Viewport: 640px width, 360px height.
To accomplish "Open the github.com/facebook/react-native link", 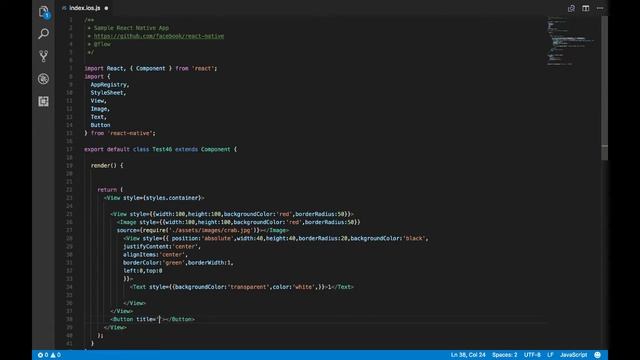I will (x=159, y=36).
